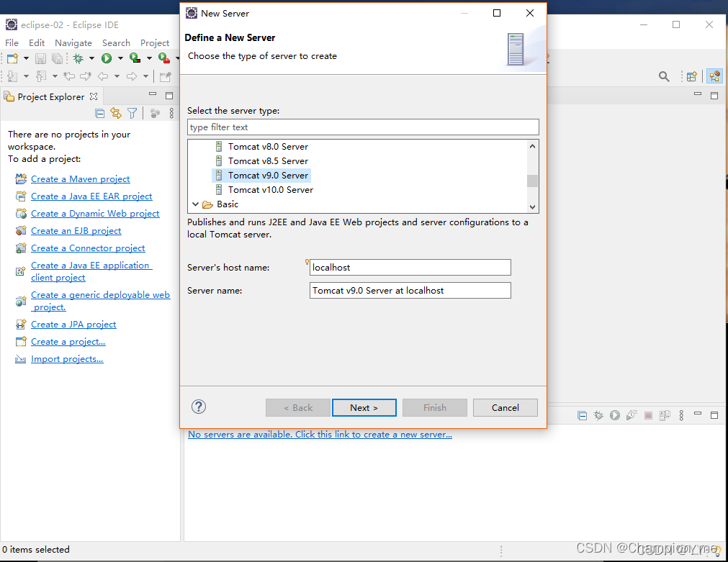
Task: Open the Back history dropdown arrow
Action: [117, 76]
